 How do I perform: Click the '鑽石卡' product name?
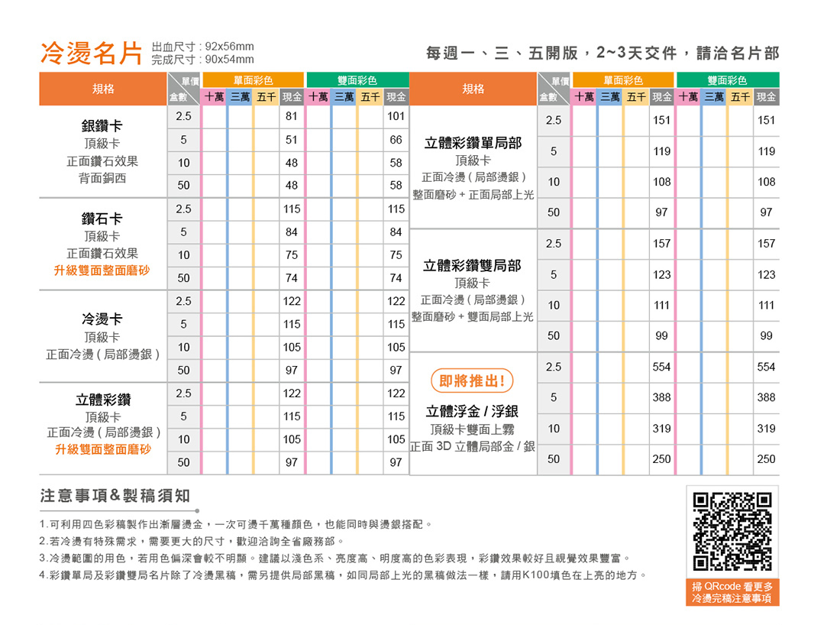click(102, 219)
